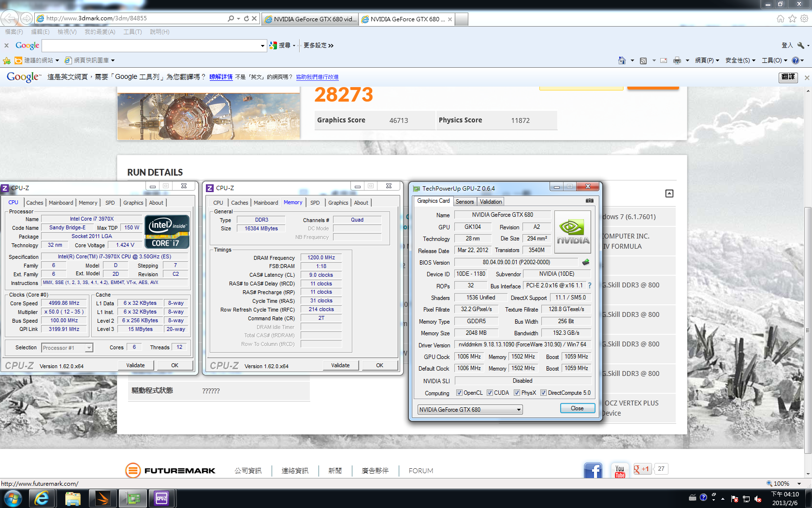Open the 我的最愛(A) favorites menu
The image size is (812, 508).
tap(100, 32)
